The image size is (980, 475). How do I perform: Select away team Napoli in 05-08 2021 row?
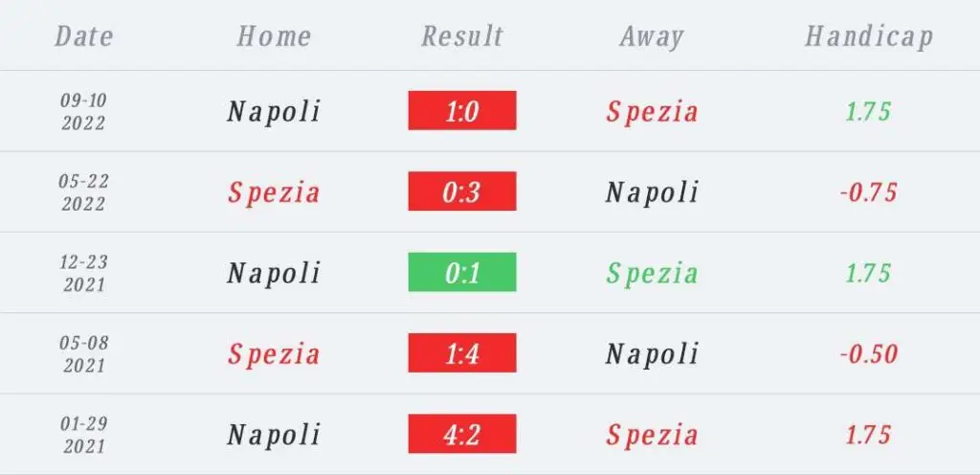pos(652,353)
